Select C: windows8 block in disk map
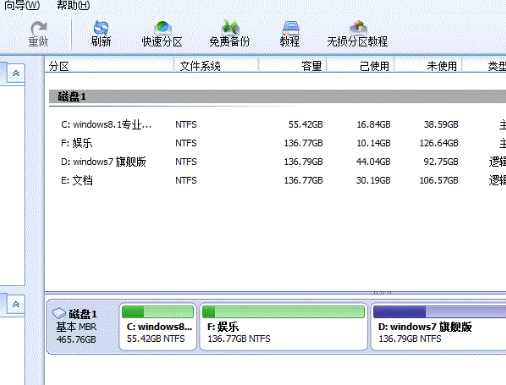The height and width of the screenshot is (385, 506). click(158, 327)
